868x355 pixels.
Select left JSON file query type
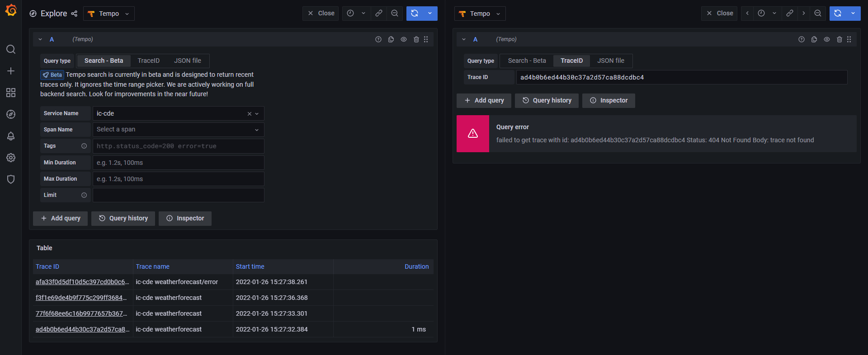tap(188, 61)
